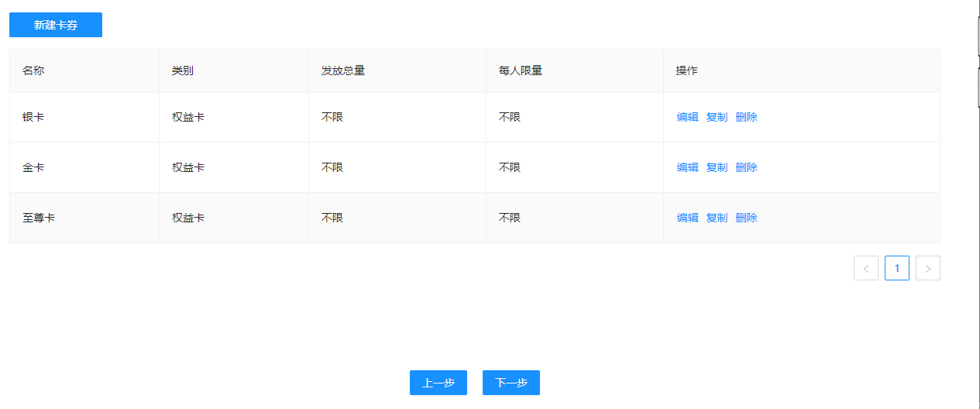Click the 金卡 name cell

33,167
